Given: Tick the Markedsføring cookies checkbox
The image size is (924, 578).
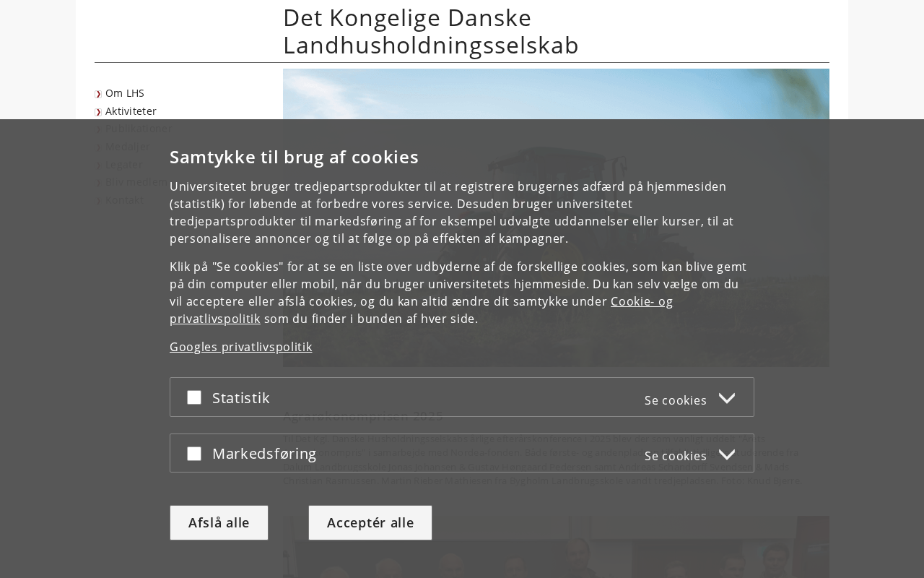Looking at the screenshot, I should coord(194,454).
